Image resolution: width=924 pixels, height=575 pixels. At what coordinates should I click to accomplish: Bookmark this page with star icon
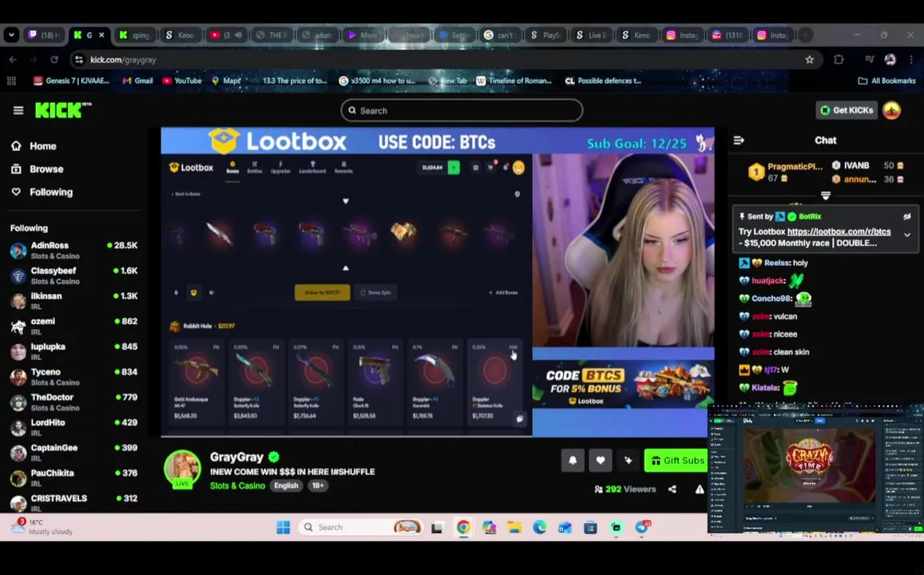(x=810, y=60)
